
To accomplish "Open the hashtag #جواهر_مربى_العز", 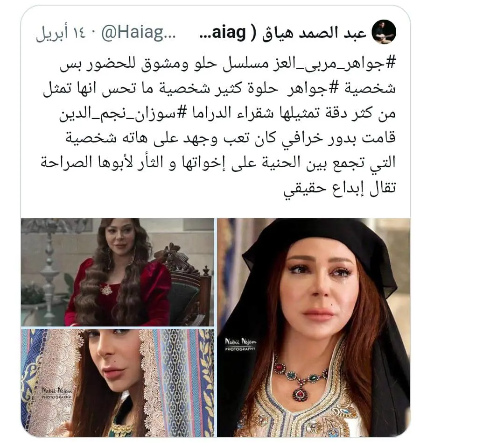I will (x=332, y=63).
